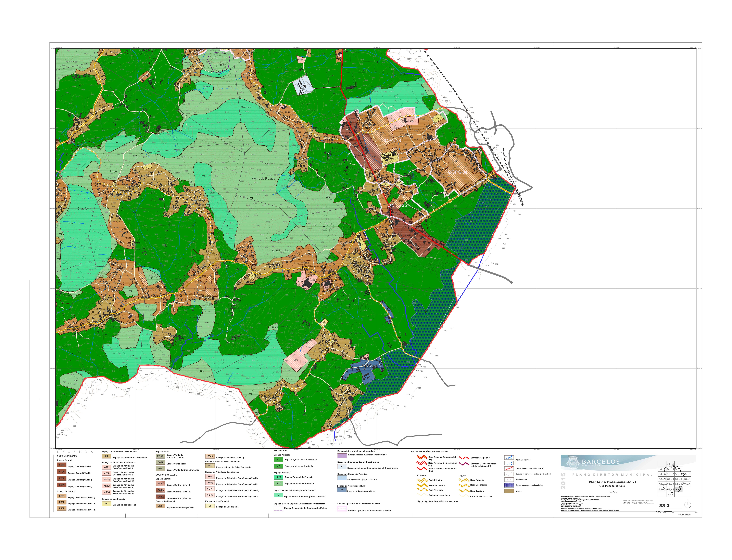
Task: Click the 'Grimancelos' place label
Action: coord(281,250)
